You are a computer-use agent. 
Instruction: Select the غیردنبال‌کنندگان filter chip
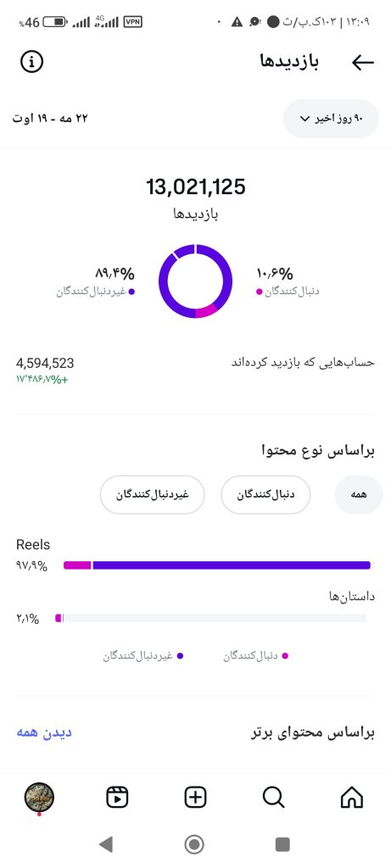click(153, 495)
